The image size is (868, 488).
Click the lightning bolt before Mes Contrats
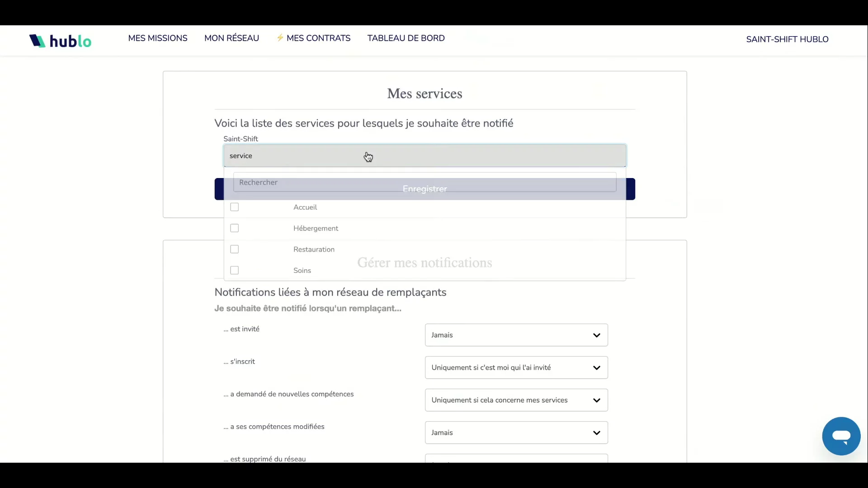point(280,38)
